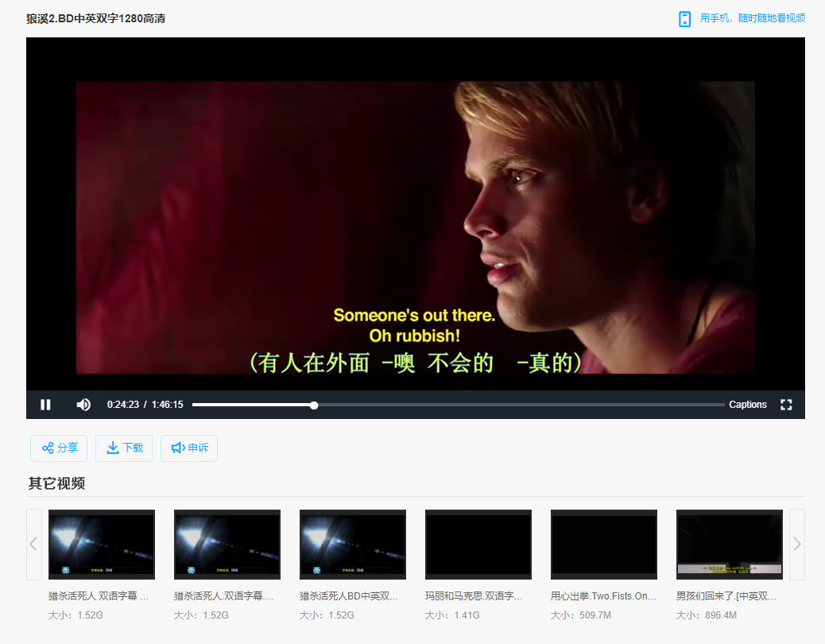Viewport: 825px width, 644px height.
Task: Click the 申诉 report button
Action: [x=189, y=448]
